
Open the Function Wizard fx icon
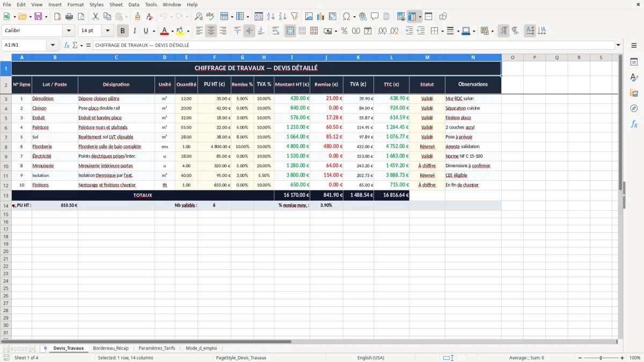[x=67, y=45]
